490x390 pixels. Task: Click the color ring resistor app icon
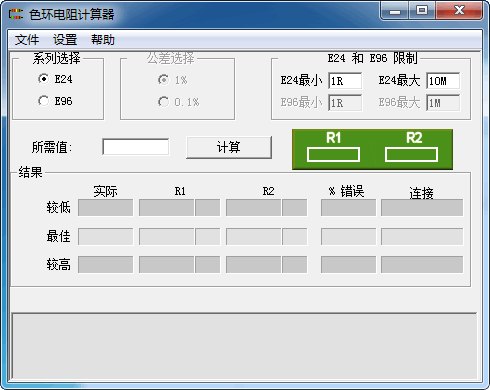click(15, 14)
